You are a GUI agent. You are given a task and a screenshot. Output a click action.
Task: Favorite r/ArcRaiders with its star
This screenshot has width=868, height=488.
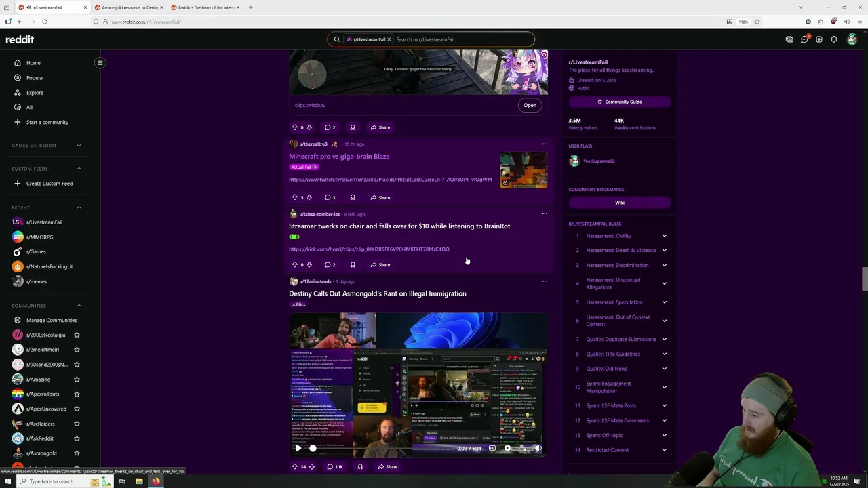click(x=77, y=424)
